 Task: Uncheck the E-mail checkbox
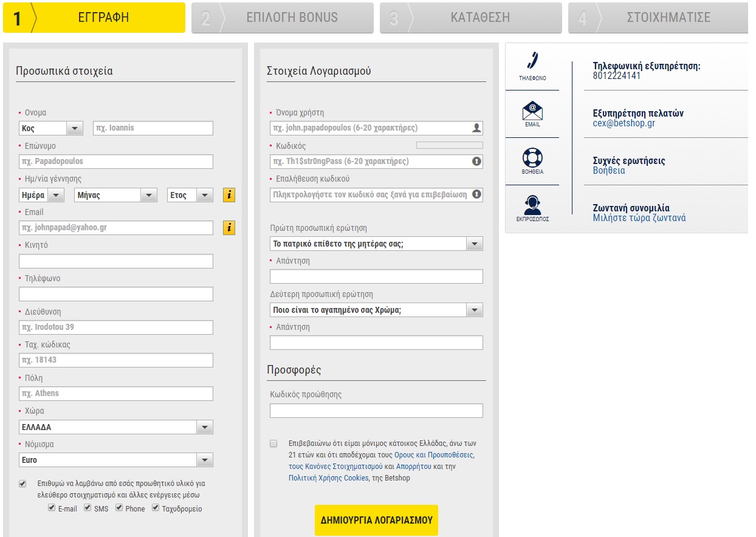(52, 508)
